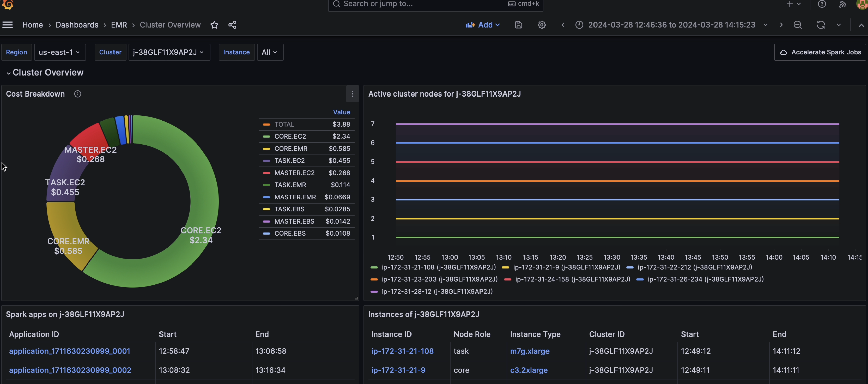The image size is (868, 384).
Task: Collapse the Cluster Overview section
Action: point(8,73)
